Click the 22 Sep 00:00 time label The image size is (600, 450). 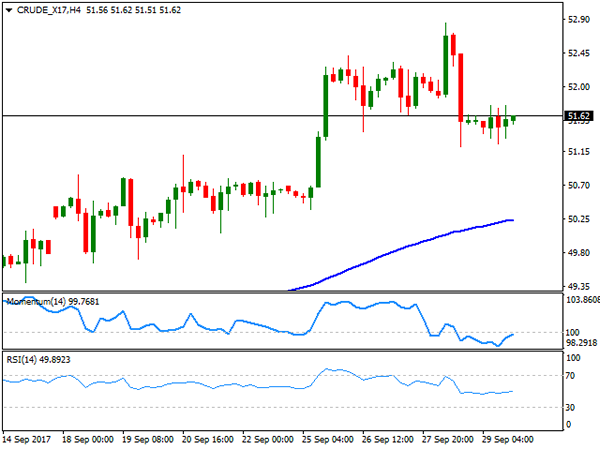click(x=268, y=439)
